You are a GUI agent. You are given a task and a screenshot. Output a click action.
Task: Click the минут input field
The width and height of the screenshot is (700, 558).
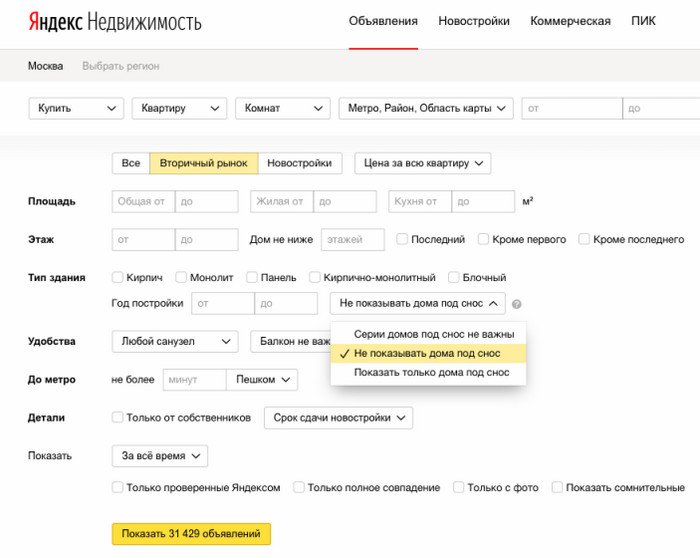195,380
